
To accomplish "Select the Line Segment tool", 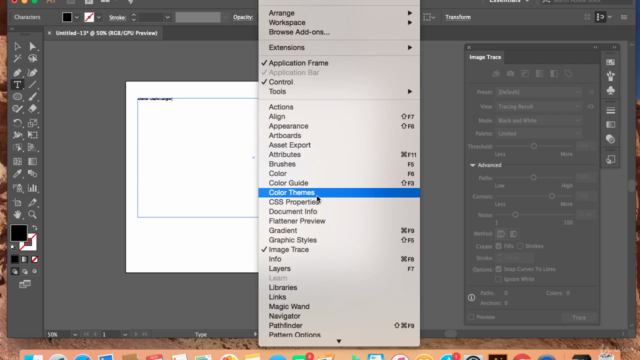I will pyautogui.click(x=33, y=85).
